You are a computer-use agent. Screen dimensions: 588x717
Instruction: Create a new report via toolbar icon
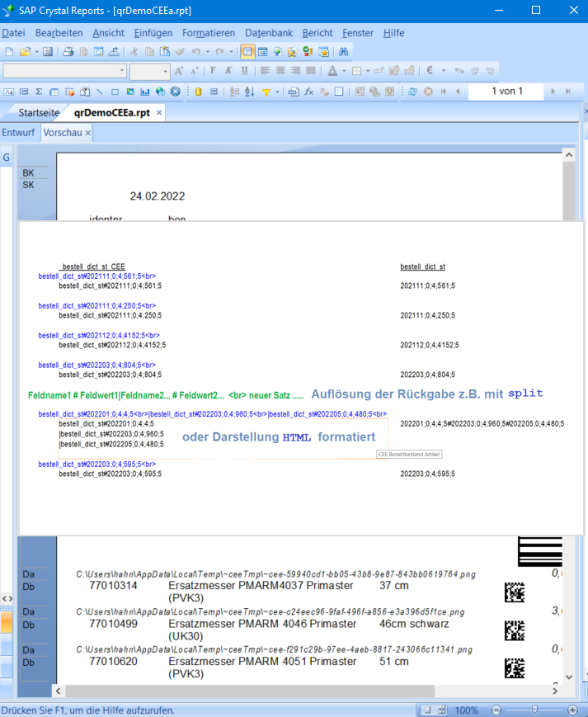(x=9, y=52)
